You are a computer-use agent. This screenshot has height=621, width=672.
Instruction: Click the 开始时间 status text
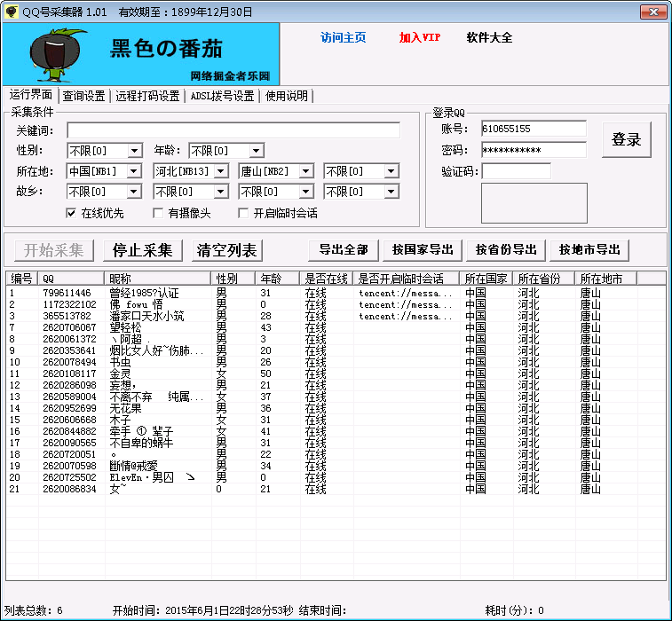click(202, 610)
